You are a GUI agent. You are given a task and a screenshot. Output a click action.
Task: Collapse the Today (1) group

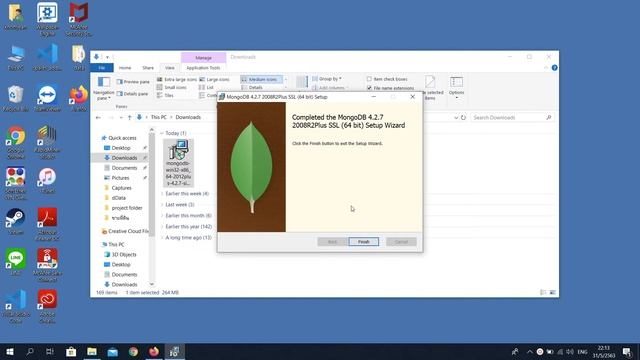162,133
